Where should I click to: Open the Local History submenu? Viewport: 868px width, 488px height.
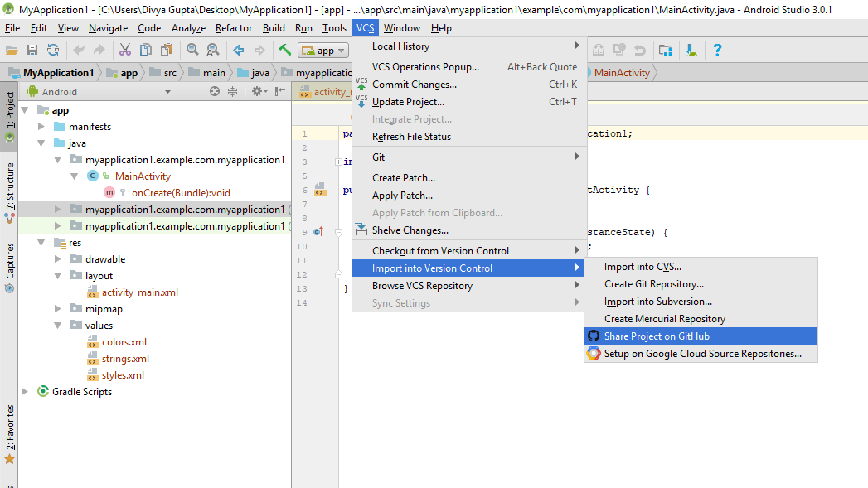point(469,46)
